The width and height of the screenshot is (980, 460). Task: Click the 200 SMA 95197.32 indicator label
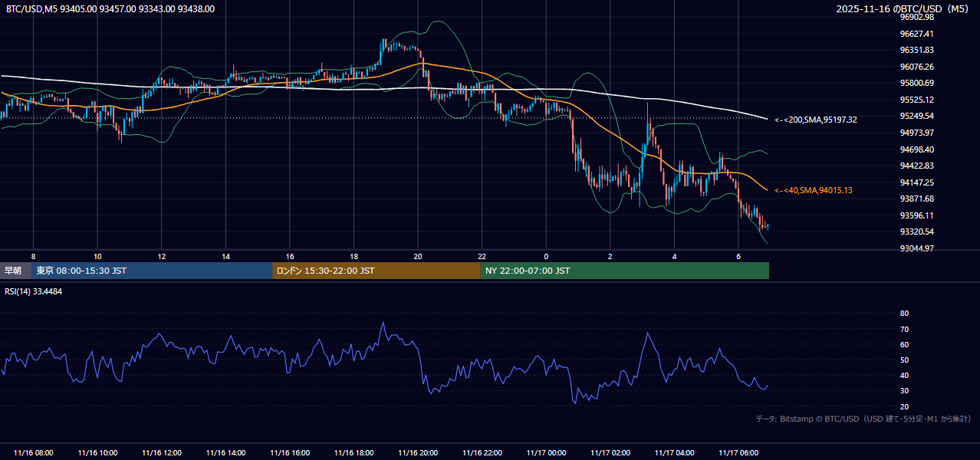click(816, 120)
